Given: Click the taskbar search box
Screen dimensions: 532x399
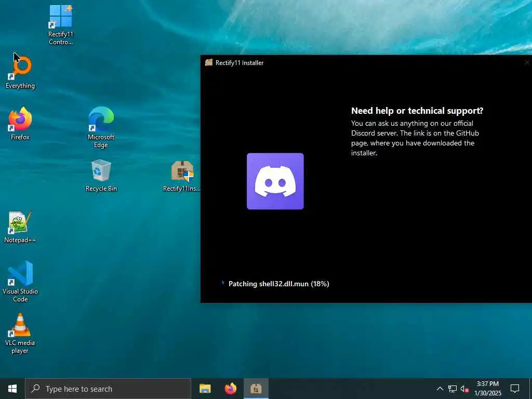Looking at the screenshot, I should [x=108, y=389].
